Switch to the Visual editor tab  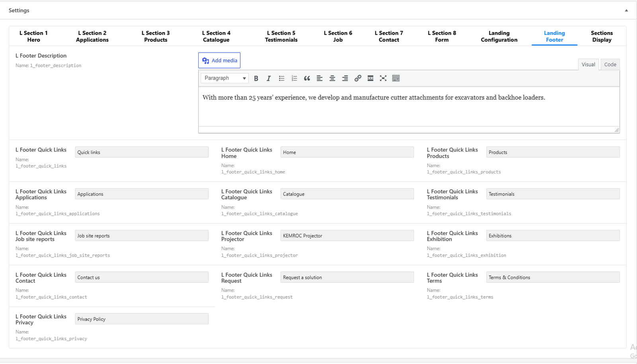(588, 64)
